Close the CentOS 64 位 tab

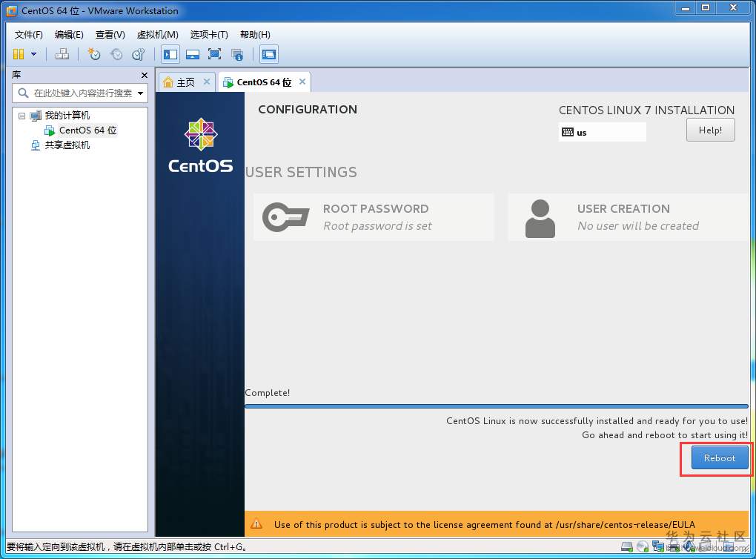302,82
